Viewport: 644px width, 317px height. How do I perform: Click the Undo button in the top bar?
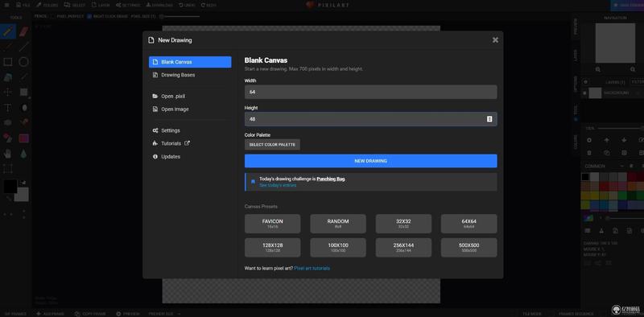[187, 5]
